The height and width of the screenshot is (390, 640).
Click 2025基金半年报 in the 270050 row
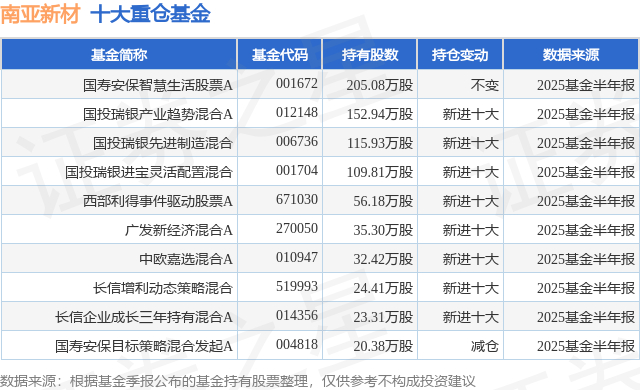[x=586, y=230]
